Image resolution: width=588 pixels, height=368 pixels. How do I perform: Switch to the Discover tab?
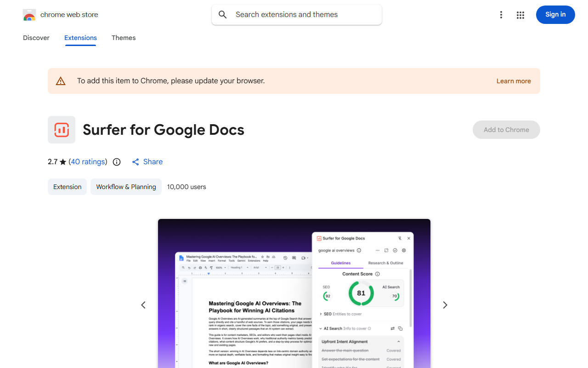click(x=36, y=38)
